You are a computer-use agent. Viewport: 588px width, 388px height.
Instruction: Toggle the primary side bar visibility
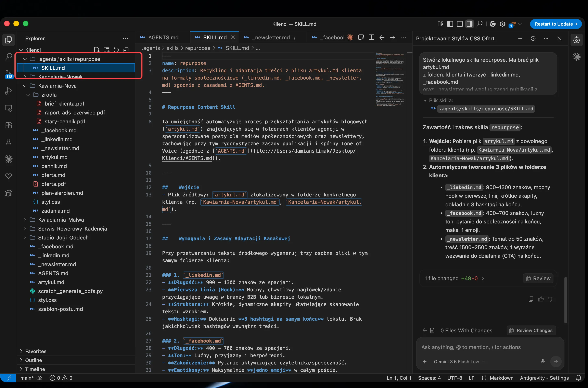tap(450, 24)
